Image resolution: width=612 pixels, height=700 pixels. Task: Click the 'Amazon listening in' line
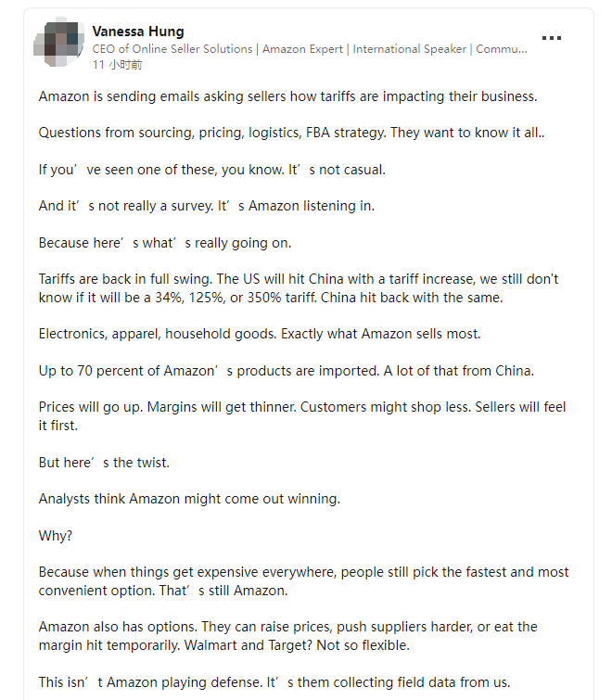pos(207,206)
